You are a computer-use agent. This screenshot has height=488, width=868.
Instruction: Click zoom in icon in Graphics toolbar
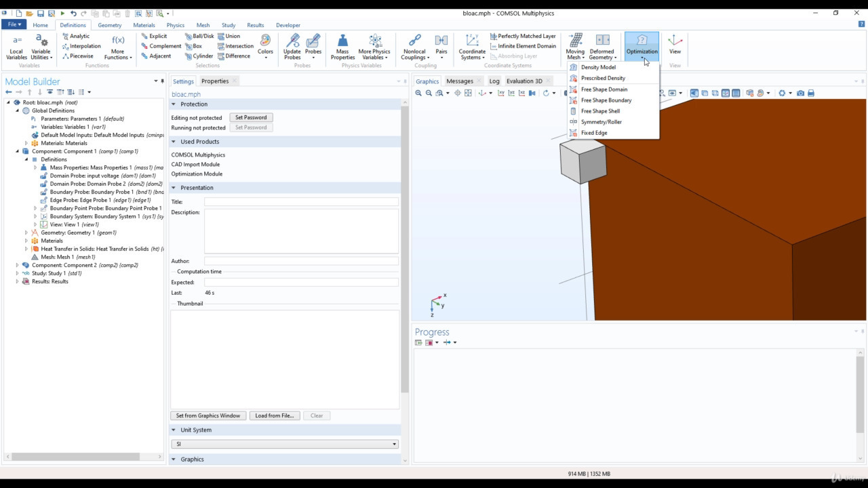(x=418, y=93)
